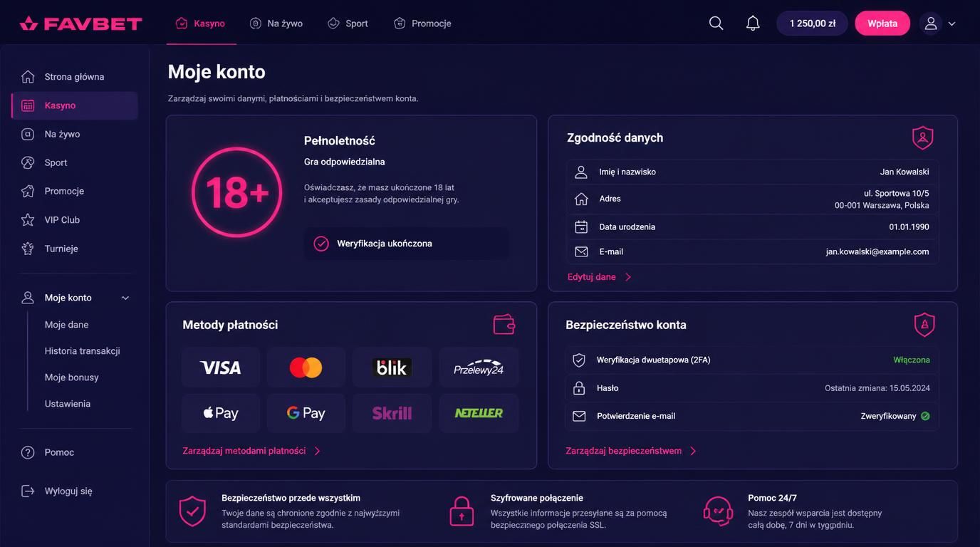Open notifications bell

[x=753, y=24]
